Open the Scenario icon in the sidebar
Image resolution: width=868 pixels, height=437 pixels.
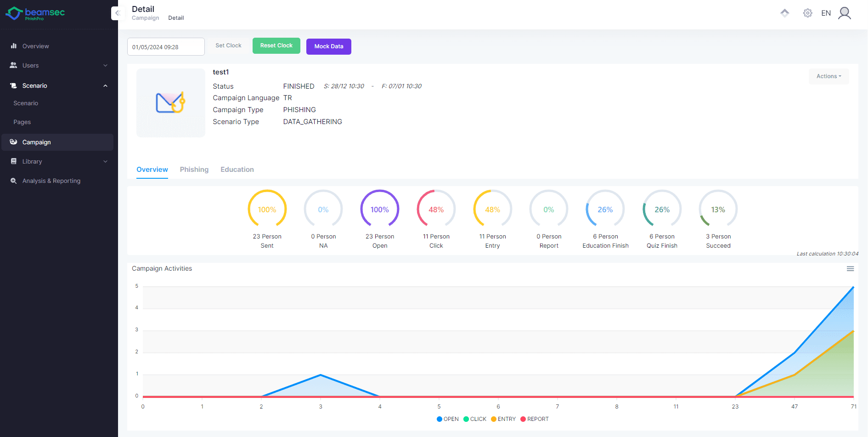13,85
